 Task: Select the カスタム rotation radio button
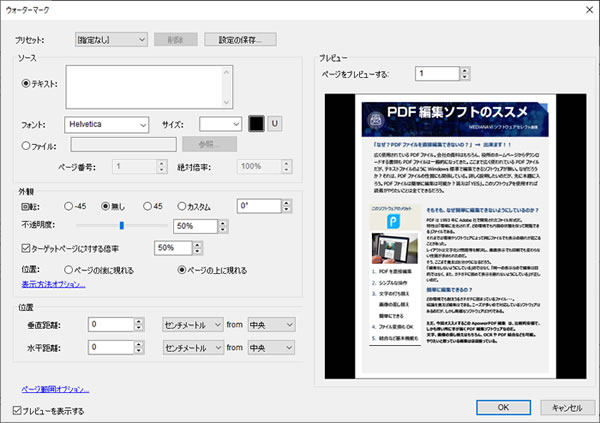(x=182, y=205)
